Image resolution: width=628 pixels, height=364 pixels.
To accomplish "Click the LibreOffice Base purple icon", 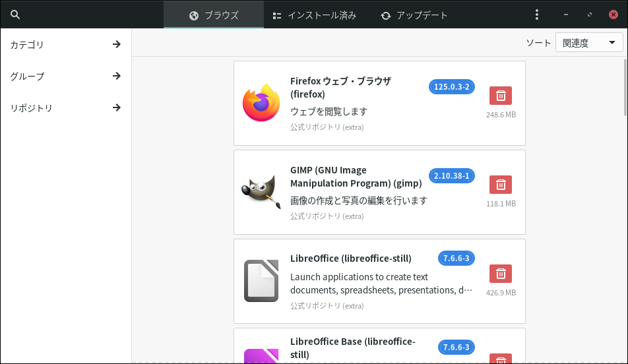I will tap(261, 355).
